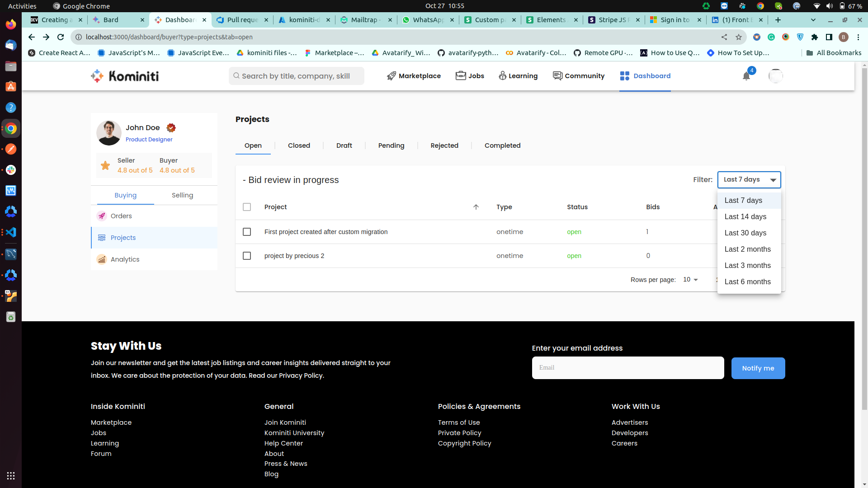Switch to the Selling tab
The height and width of the screenshot is (488, 868).
point(182,195)
